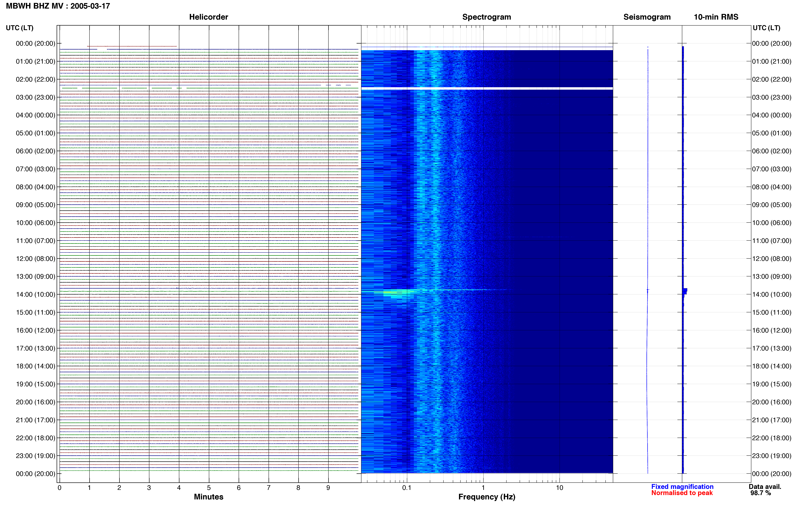Click the "5" tick on the Minutes axis

pyautogui.click(x=209, y=487)
